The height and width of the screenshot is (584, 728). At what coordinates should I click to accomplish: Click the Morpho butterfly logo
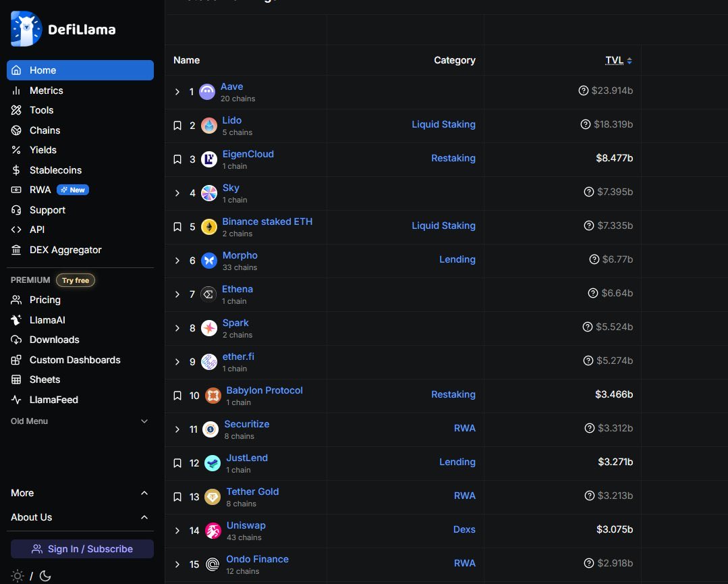click(209, 261)
